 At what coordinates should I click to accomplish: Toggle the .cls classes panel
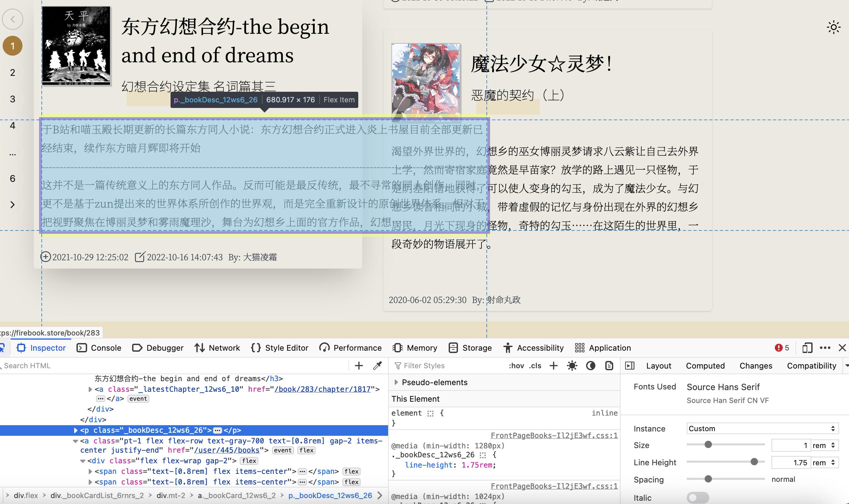coord(535,366)
